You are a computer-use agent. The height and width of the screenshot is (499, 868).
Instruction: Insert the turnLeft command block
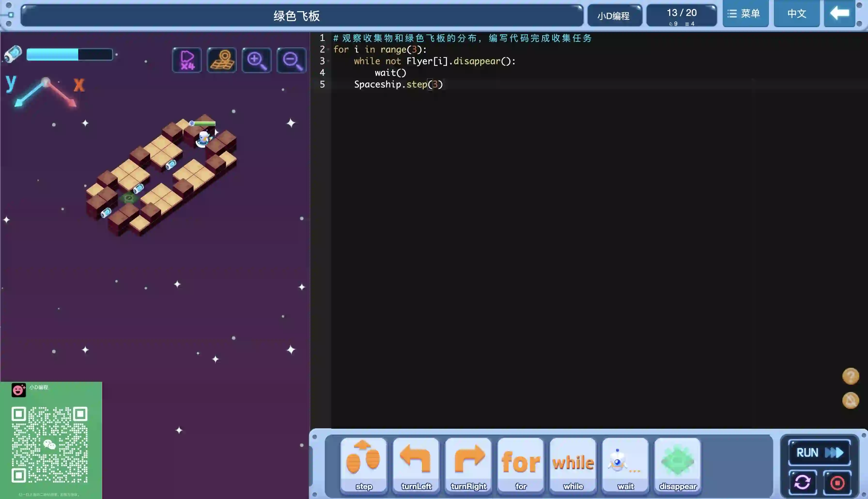coord(416,465)
